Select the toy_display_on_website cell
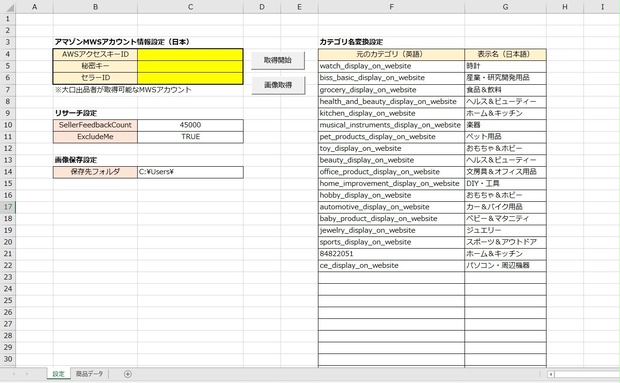This screenshot has height=383, width=620. (x=391, y=148)
